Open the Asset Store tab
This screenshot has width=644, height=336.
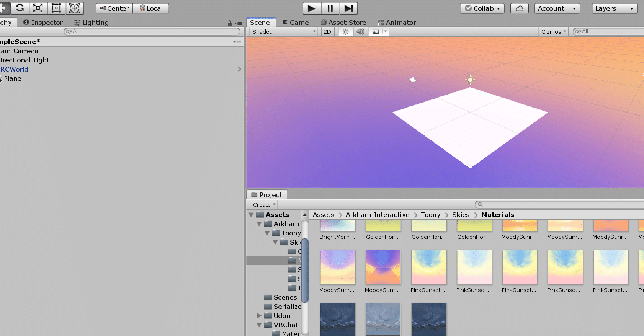click(343, 23)
